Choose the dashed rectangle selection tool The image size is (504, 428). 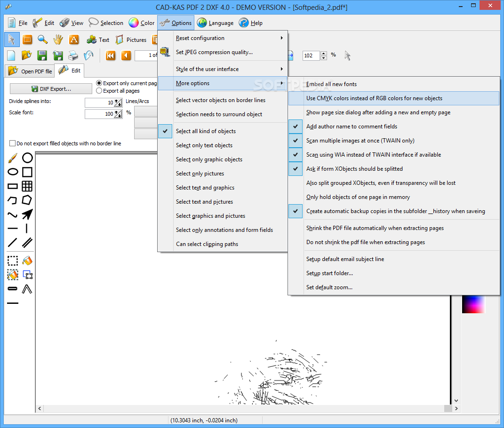coord(13,261)
